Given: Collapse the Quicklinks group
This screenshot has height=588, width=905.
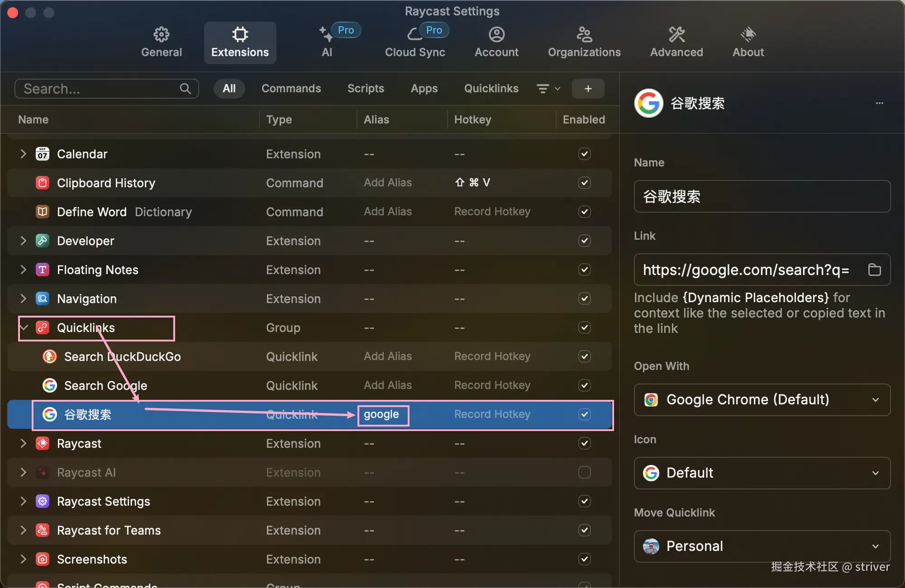Looking at the screenshot, I should [24, 327].
